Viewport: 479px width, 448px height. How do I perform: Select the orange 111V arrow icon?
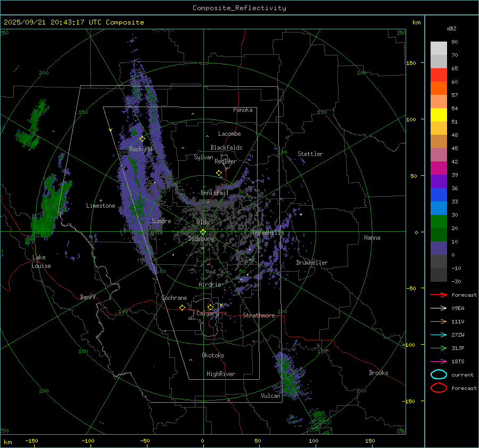439,321
